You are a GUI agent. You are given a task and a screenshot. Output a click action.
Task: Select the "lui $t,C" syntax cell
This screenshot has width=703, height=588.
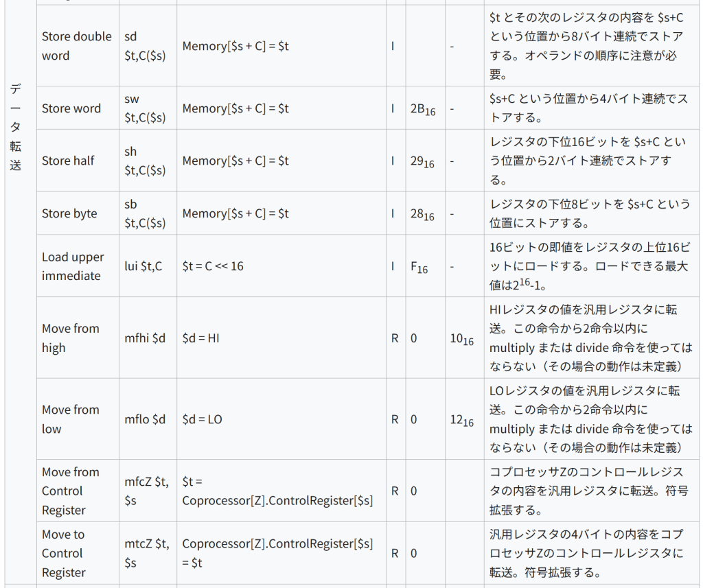tap(143, 266)
